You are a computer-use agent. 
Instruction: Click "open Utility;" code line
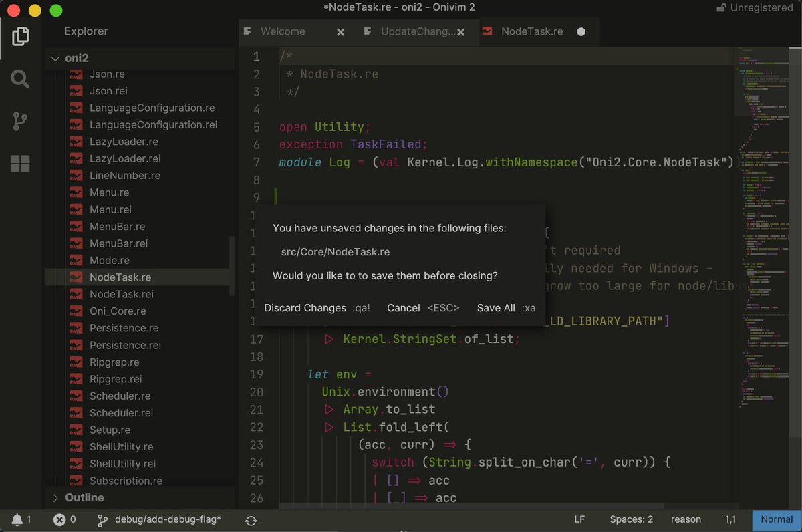(324, 127)
